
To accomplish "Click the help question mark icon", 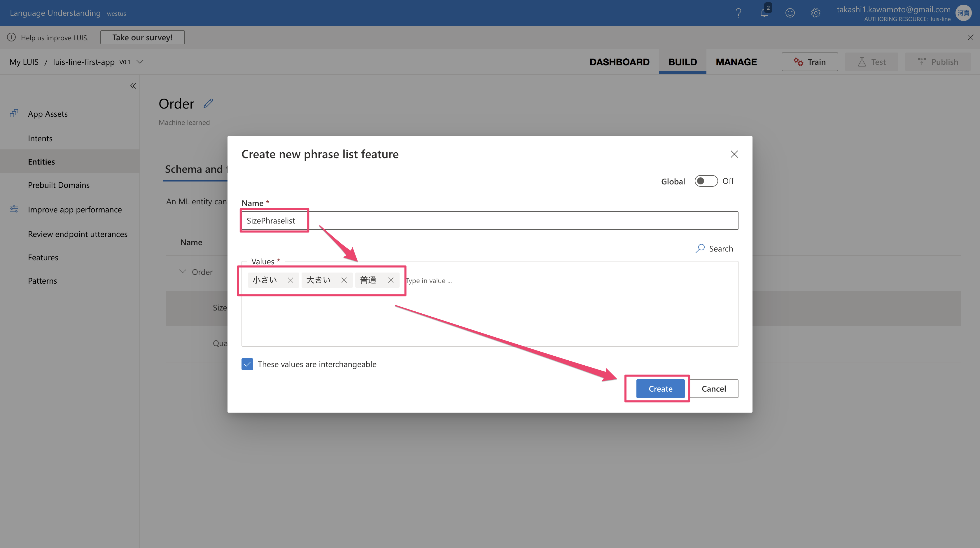I will coord(738,13).
